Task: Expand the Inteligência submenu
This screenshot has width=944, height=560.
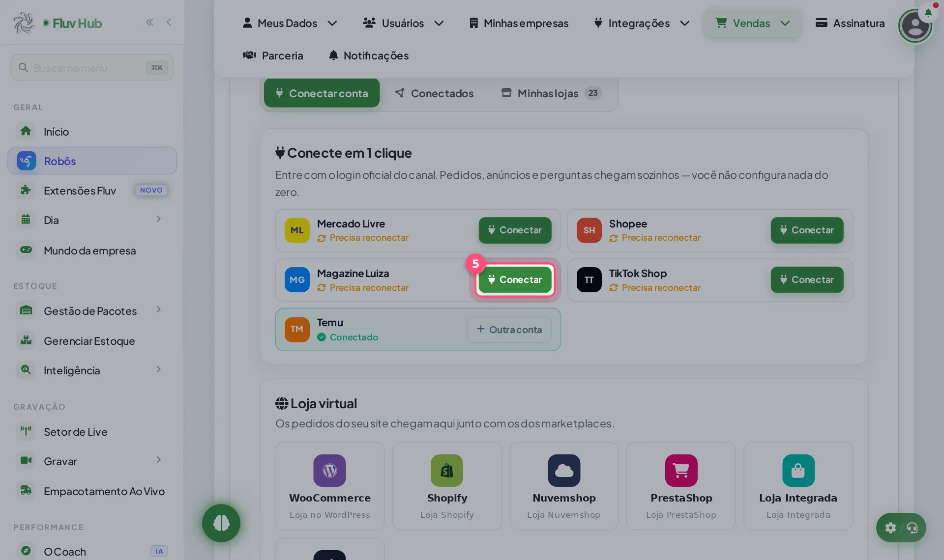Action: click(x=158, y=369)
